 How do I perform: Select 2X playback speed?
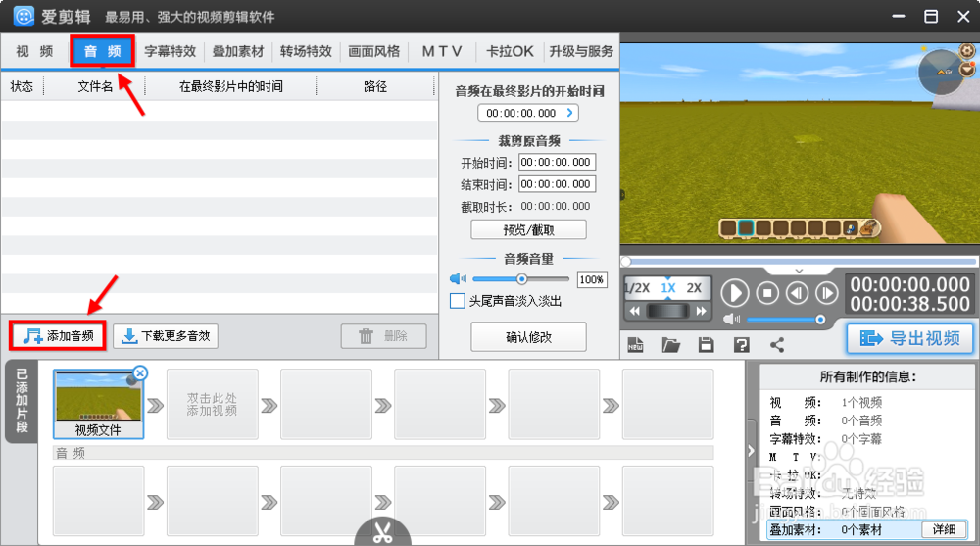tap(694, 288)
